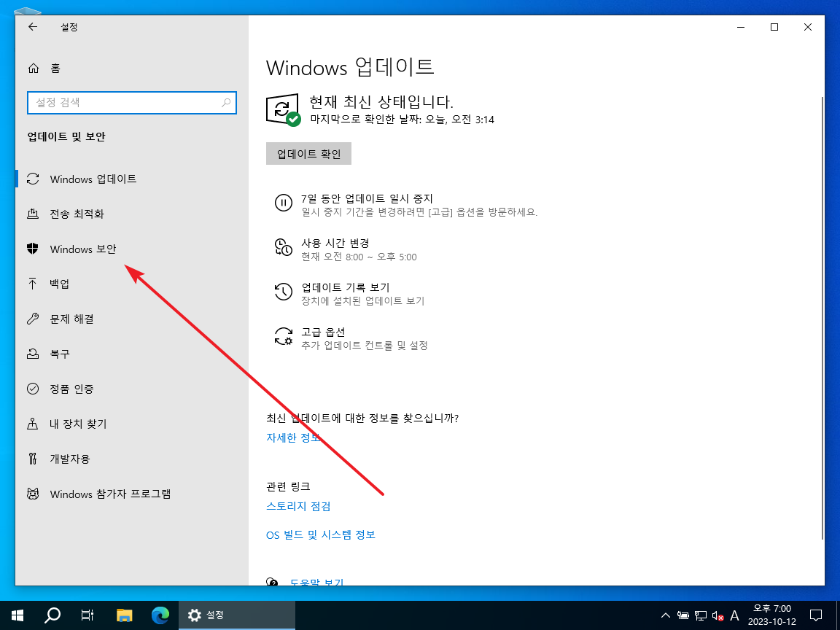Minimize the settings window

(741, 27)
